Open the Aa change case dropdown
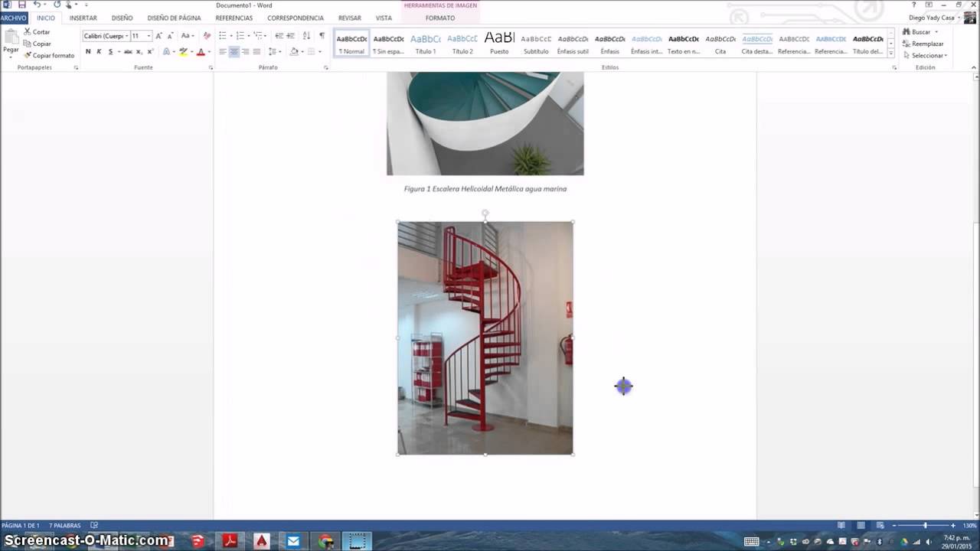 click(x=187, y=36)
